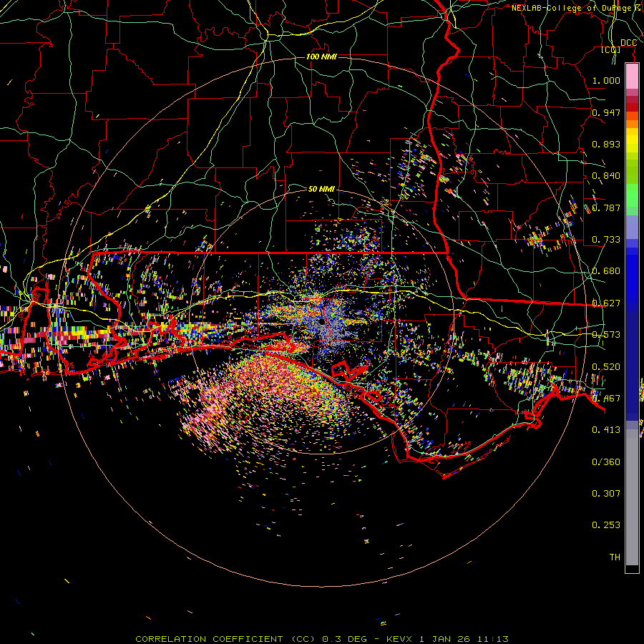Click the "[CC]" legend unit label
The height and width of the screenshot is (644, 644).
(611, 49)
